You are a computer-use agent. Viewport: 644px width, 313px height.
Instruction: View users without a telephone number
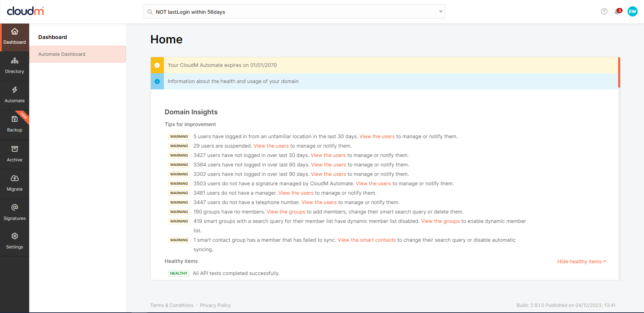tap(319, 202)
